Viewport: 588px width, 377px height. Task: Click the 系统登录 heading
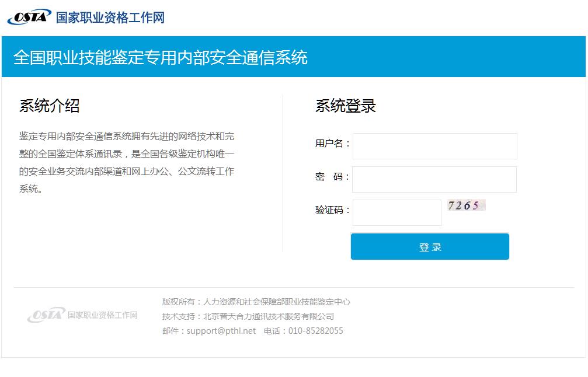pyautogui.click(x=345, y=106)
